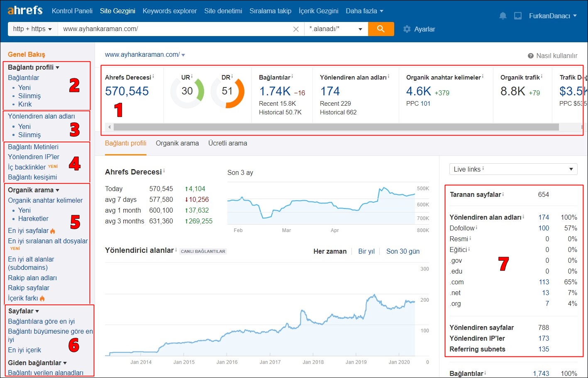The height and width of the screenshot is (378, 588).
Task: Open the *.alanadı/* mode dropdown
Action: coord(336,29)
